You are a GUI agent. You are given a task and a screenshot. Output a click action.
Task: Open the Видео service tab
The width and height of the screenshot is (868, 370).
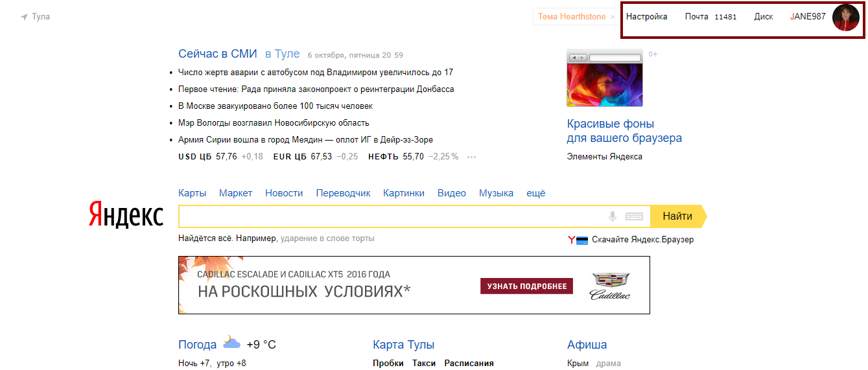point(452,193)
